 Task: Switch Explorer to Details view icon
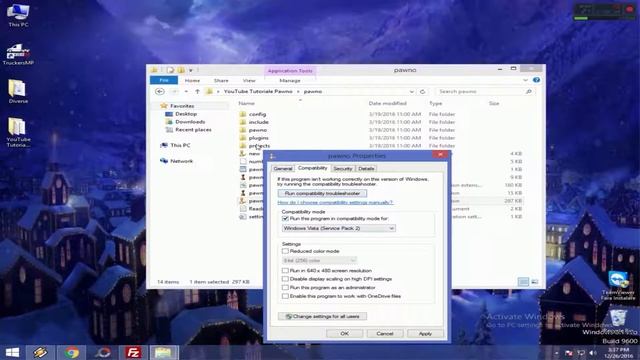click(523, 282)
